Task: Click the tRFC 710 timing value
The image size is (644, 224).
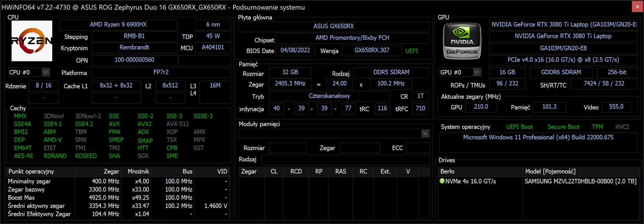Action: (x=420, y=109)
